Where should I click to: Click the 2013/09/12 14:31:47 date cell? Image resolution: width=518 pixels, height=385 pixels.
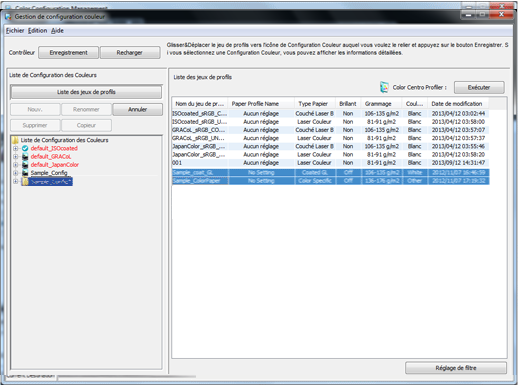click(458, 163)
